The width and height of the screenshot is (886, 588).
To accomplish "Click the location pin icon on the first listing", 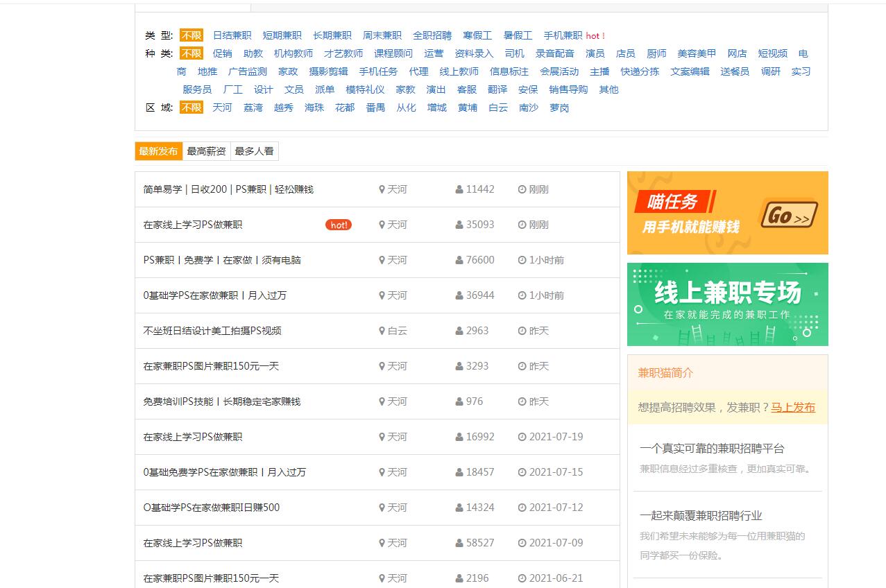I will (382, 189).
